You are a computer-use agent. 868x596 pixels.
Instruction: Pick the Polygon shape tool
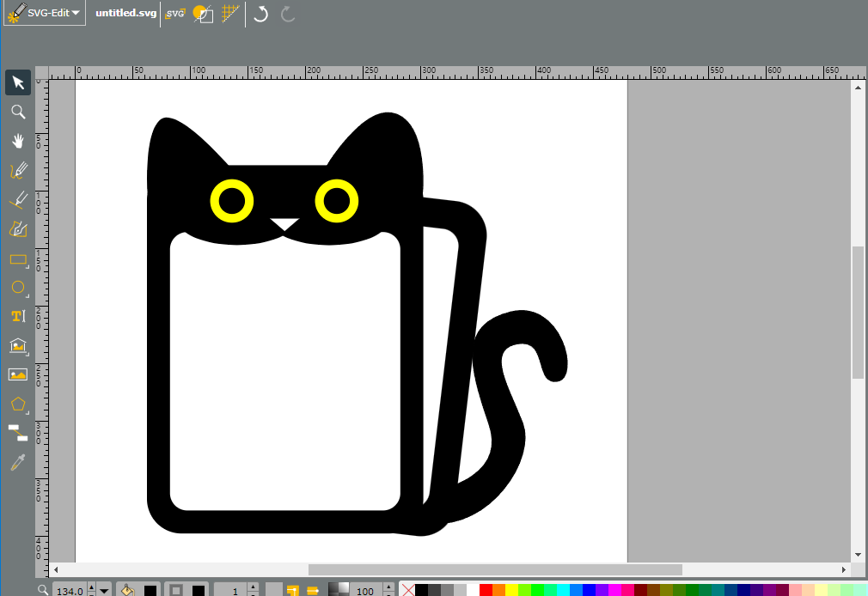pos(18,404)
